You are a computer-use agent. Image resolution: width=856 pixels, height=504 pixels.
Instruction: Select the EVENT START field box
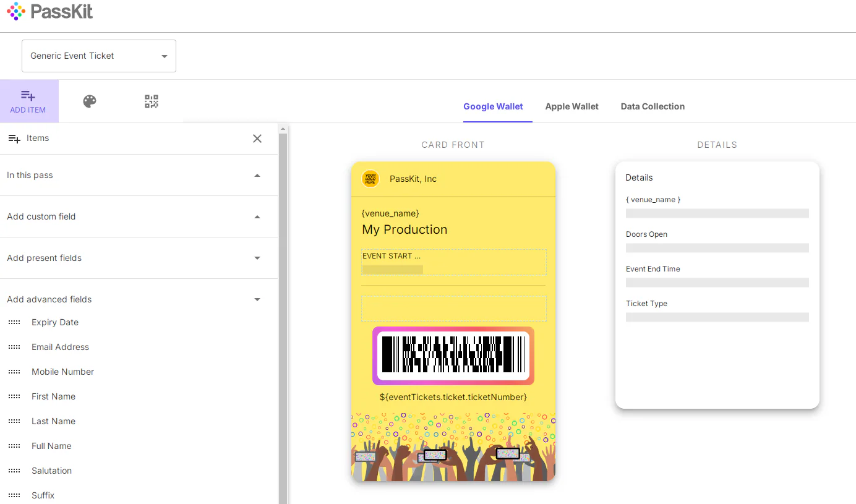(454, 262)
